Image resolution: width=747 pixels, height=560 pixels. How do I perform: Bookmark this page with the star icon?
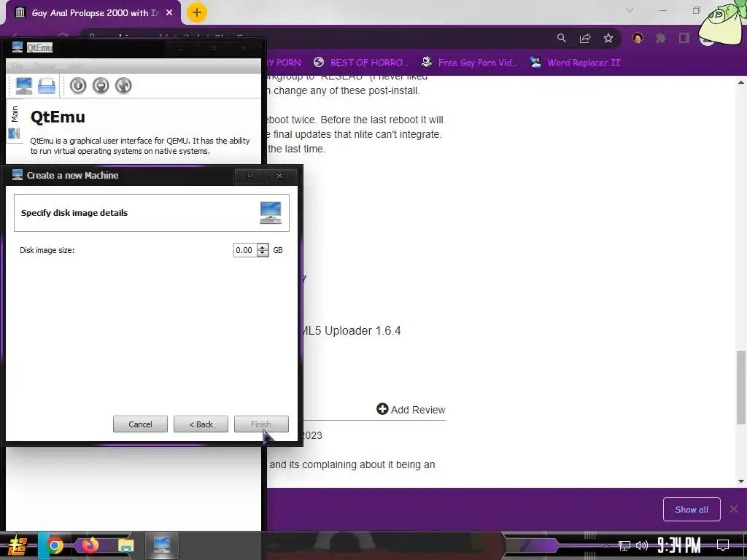pos(608,38)
